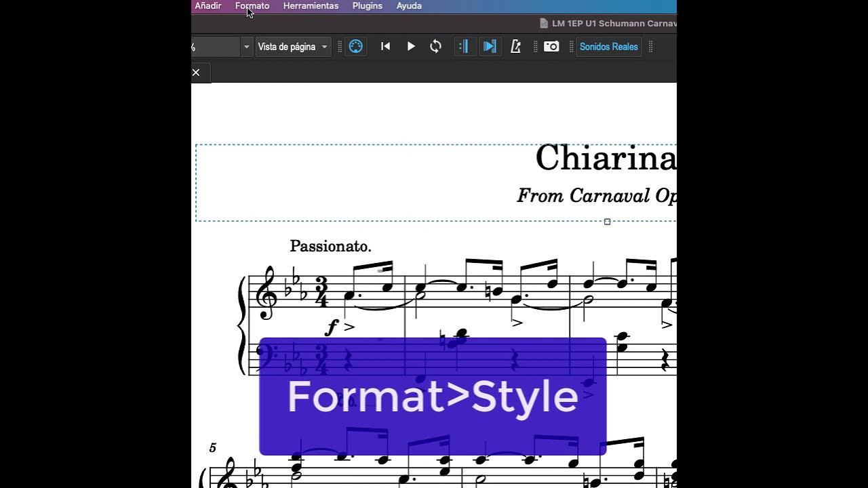Select From Carnaval subtitle text
This screenshot has width=868, height=488.
pyautogui.click(x=597, y=196)
